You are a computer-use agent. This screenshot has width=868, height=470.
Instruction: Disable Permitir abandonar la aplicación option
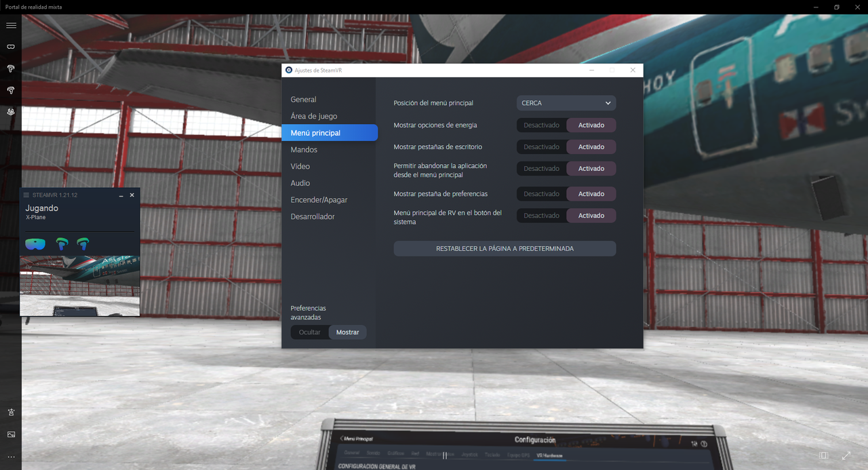(x=541, y=168)
